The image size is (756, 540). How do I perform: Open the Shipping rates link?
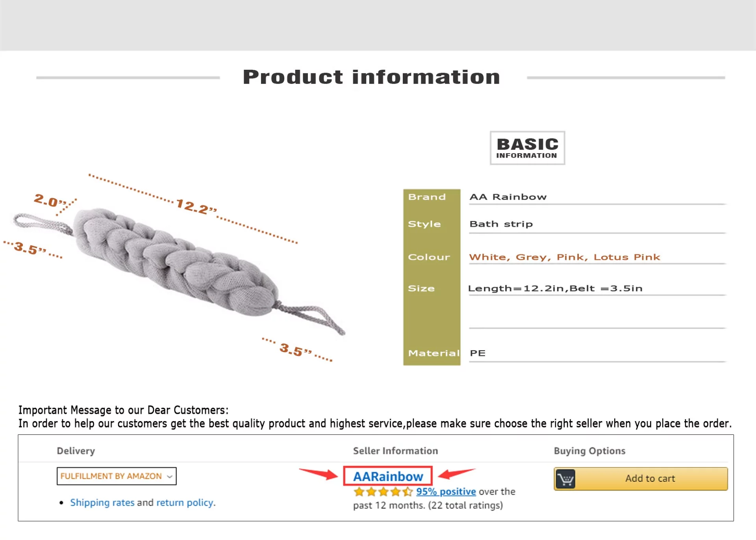point(102,503)
